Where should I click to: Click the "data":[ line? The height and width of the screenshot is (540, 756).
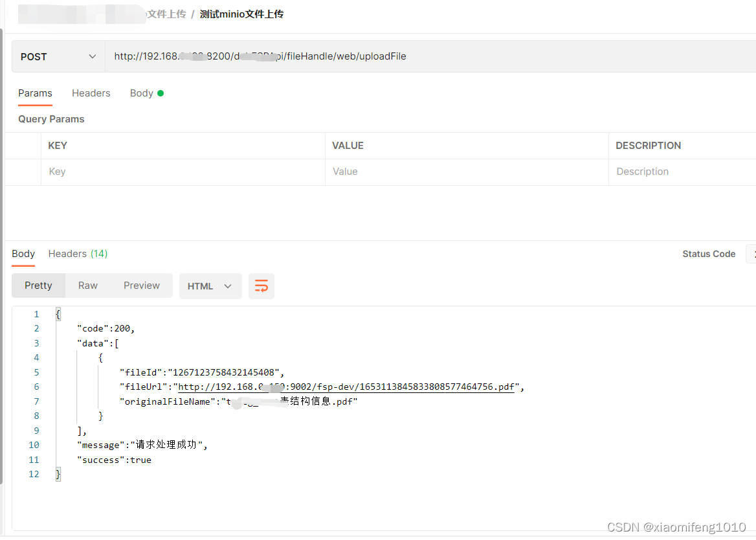pyautogui.click(x=98, y=343)
